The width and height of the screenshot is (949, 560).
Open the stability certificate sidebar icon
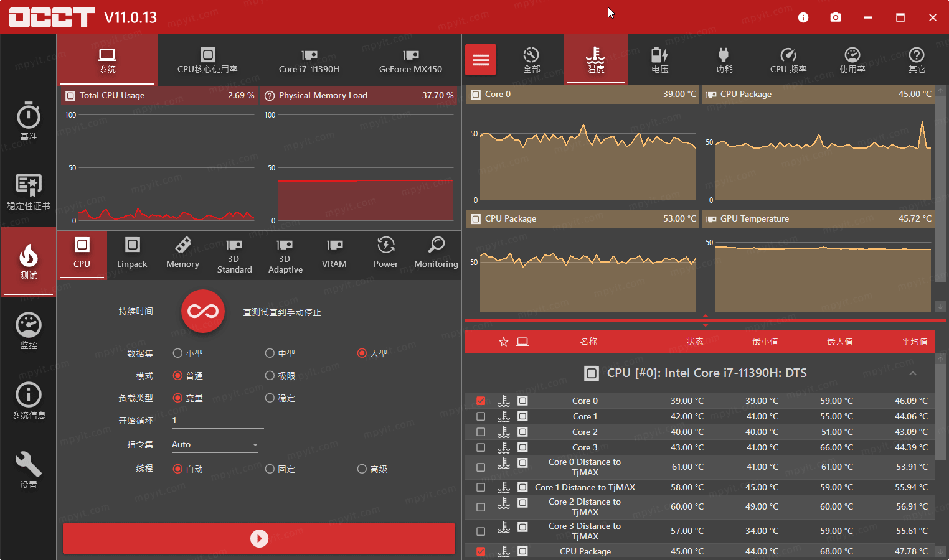29,190
